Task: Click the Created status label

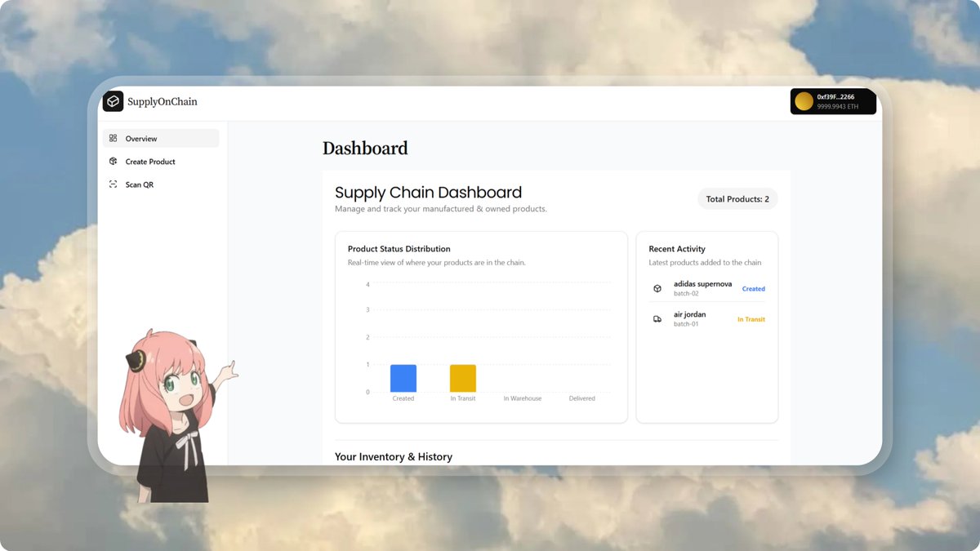Action: point(754,289)
